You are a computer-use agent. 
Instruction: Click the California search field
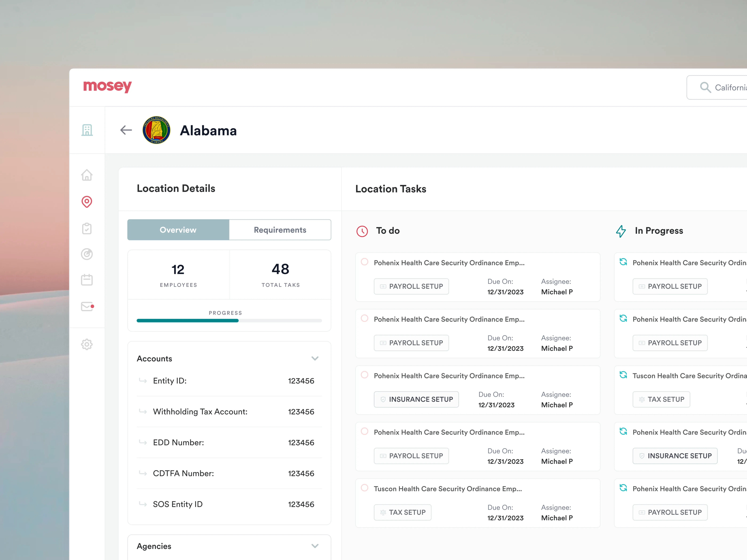pyautogui.click(x=717, y=87)
